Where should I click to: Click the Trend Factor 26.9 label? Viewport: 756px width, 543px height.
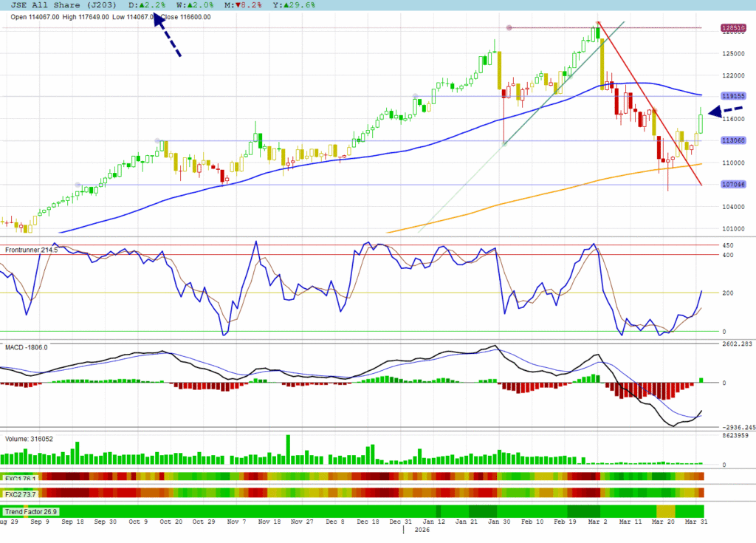click(31, 511)
